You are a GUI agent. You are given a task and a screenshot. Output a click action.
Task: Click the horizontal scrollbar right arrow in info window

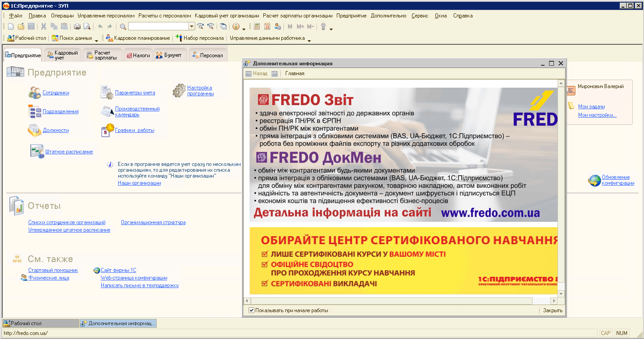click(554, 301)
